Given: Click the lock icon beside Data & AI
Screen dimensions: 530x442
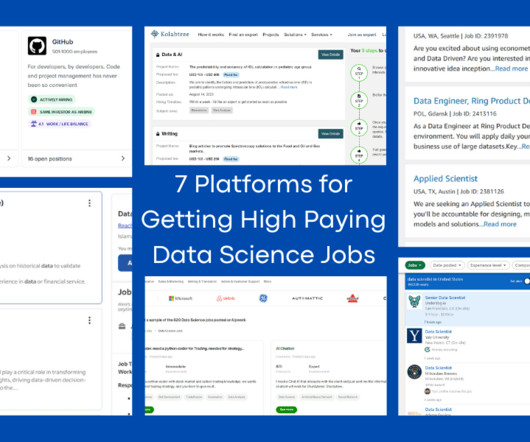Looking at the screenshot, I should 158,54.
